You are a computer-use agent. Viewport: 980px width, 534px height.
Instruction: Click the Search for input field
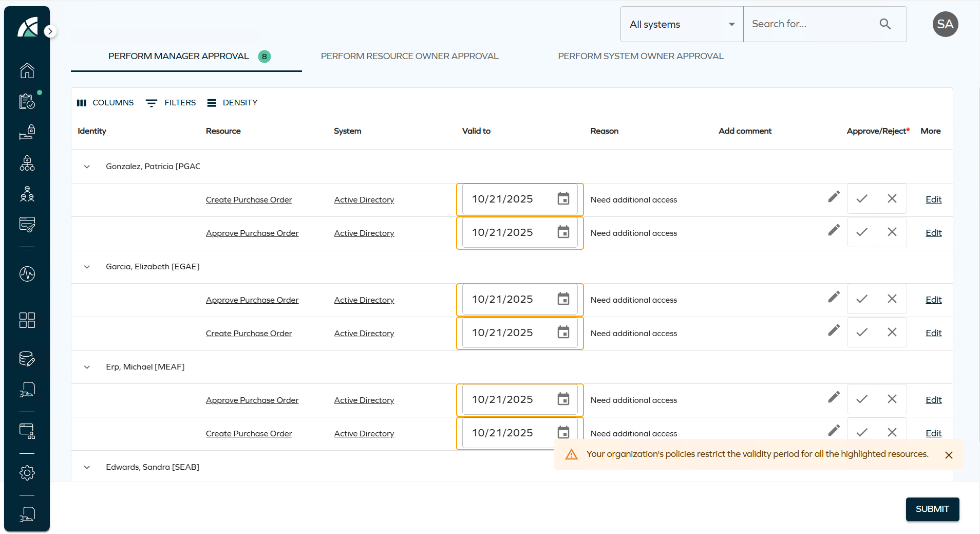point(812,24)
